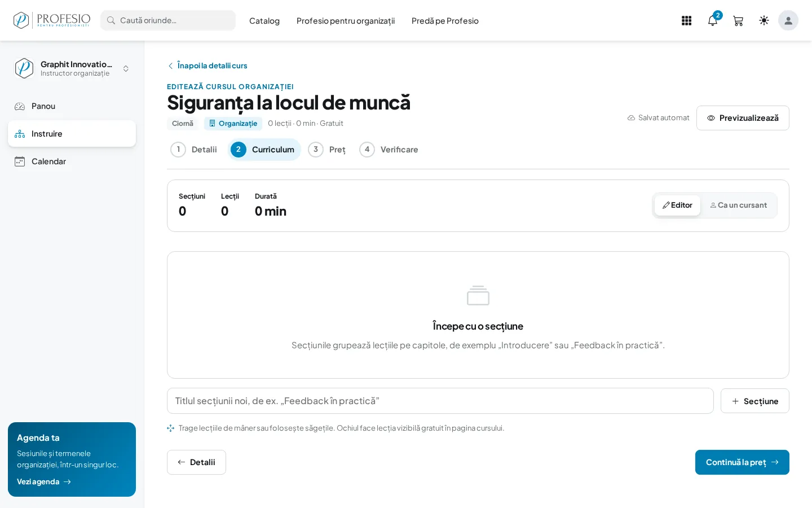
Task: Click the Salvat automat status
Action: tap(658, 118)
